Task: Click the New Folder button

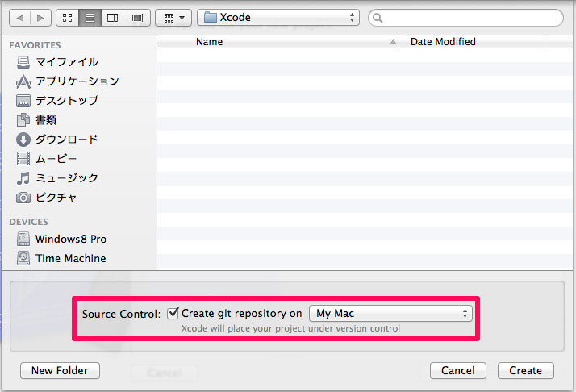Action: click(60, 370)
